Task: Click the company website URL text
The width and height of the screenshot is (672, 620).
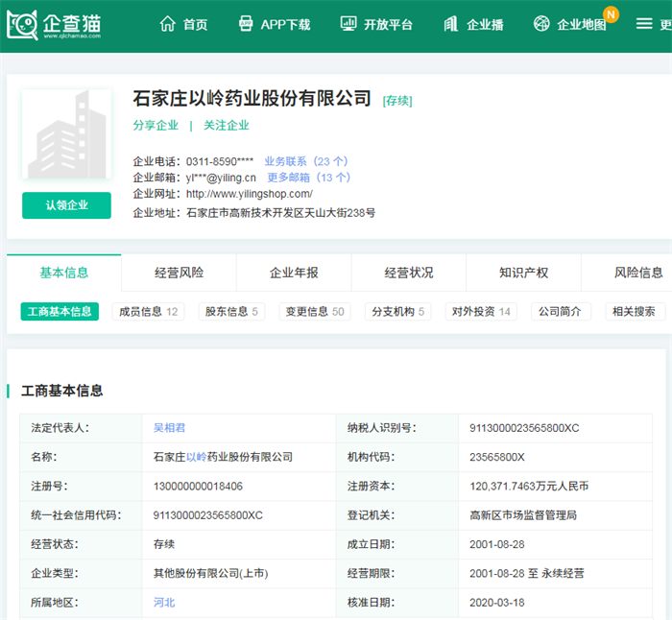Action: tap(250, 194)
